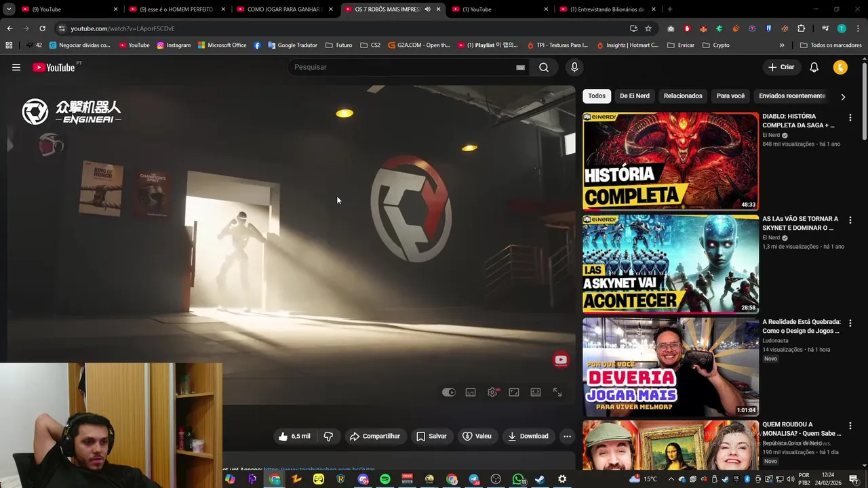The image size is (868, 488).
Task: Select the Enviados recentemente chip
Action: click(792, 96)
